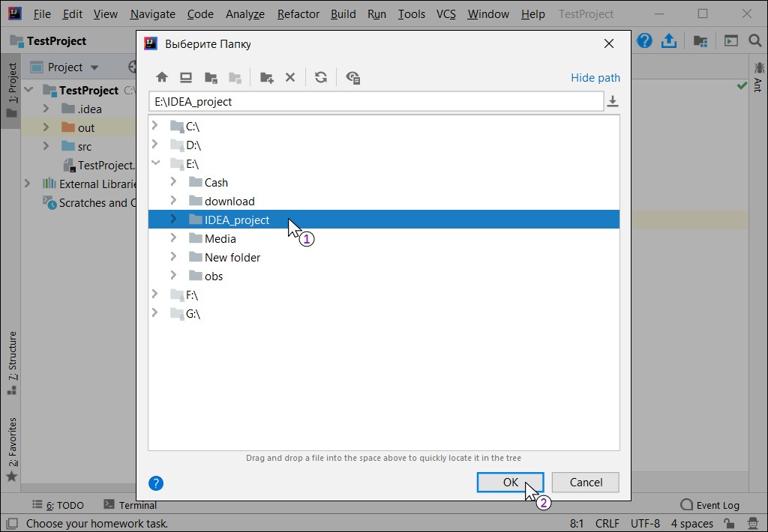Jump to the Project directory icon
Image resolution: width=768 pixels, height=532 pixels.
pyautogui.click(x=211, y=77)
